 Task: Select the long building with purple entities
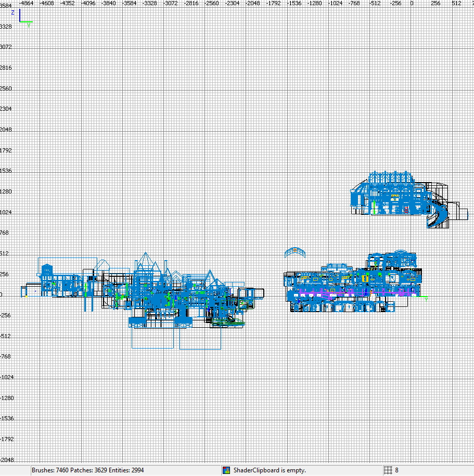tap(353, 282)
